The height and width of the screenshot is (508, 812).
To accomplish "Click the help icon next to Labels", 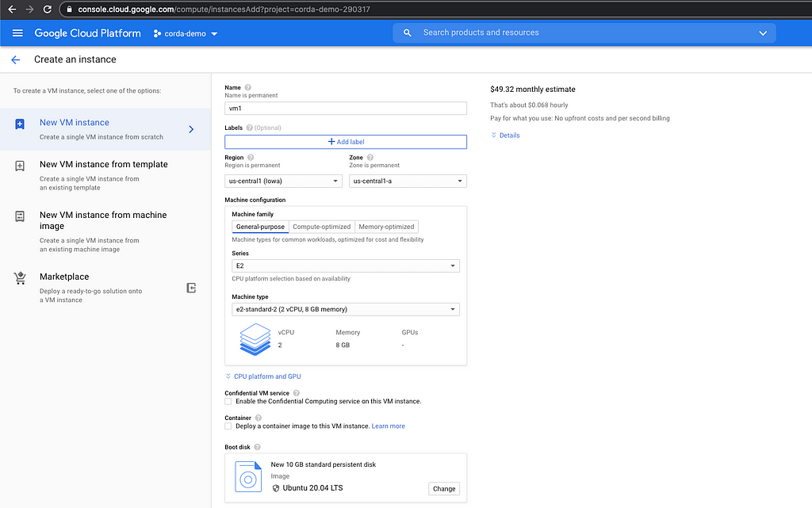I will [249, 128].
